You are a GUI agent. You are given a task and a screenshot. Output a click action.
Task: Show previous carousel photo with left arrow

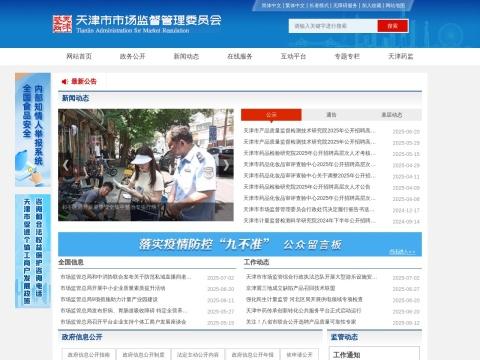click(66, 165)
